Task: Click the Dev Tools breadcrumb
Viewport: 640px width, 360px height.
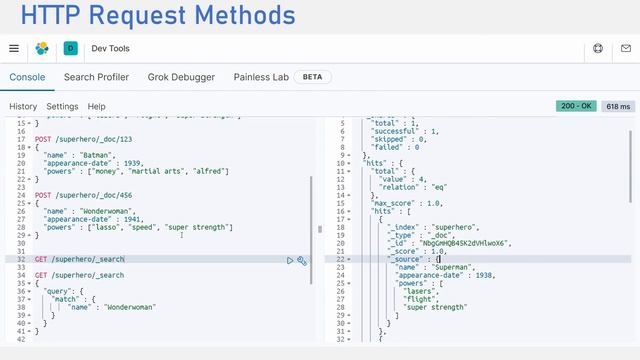Action: tap(110, 49)
